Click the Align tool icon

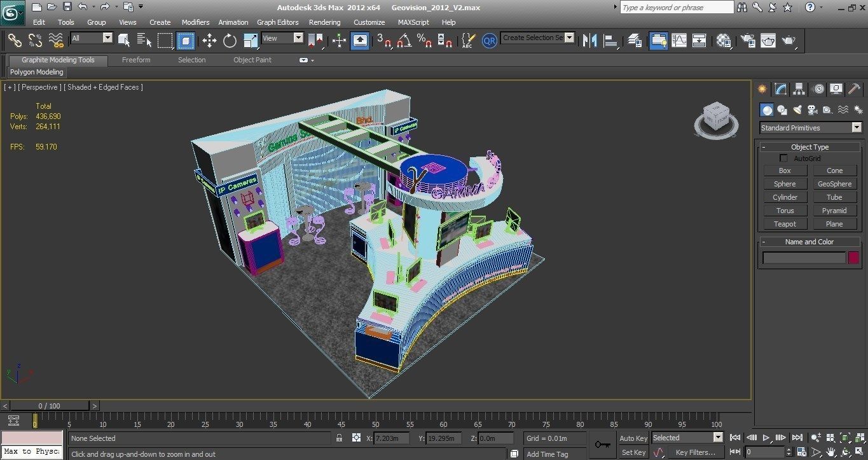pos(611,41)
